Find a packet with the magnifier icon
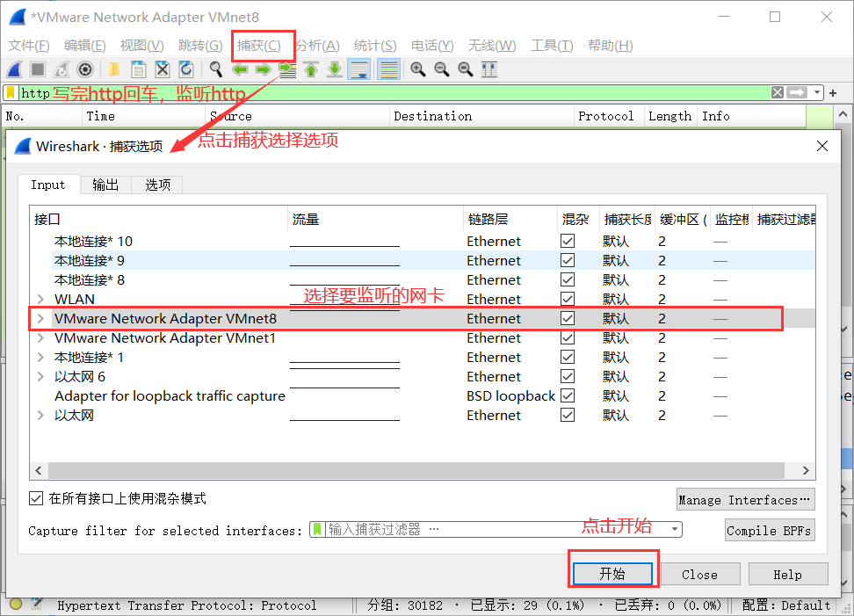The width and height of the screenshot is (854, 616). 215,69
